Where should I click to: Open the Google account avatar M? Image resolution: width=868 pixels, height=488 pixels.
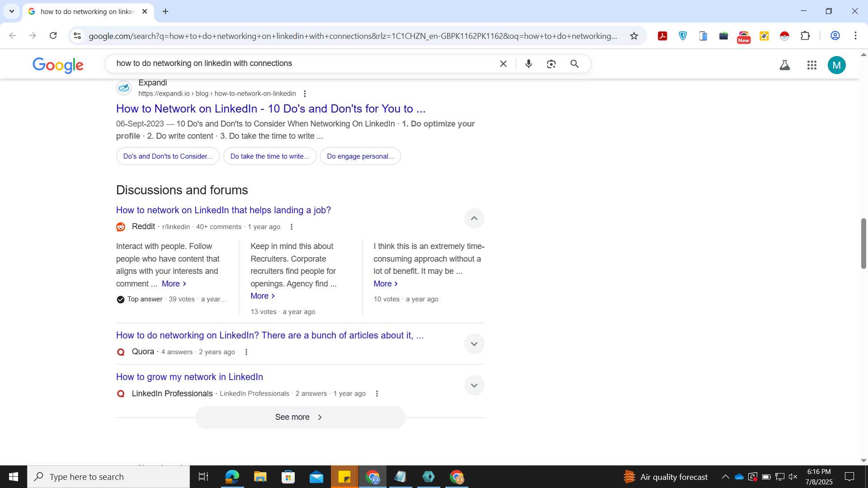tap(836, 65)
